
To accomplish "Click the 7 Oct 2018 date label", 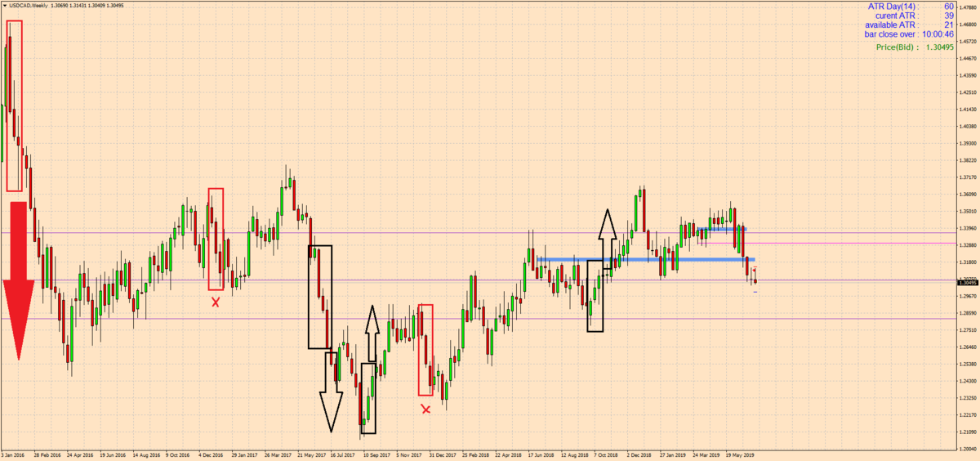I will tap(605, 454).
